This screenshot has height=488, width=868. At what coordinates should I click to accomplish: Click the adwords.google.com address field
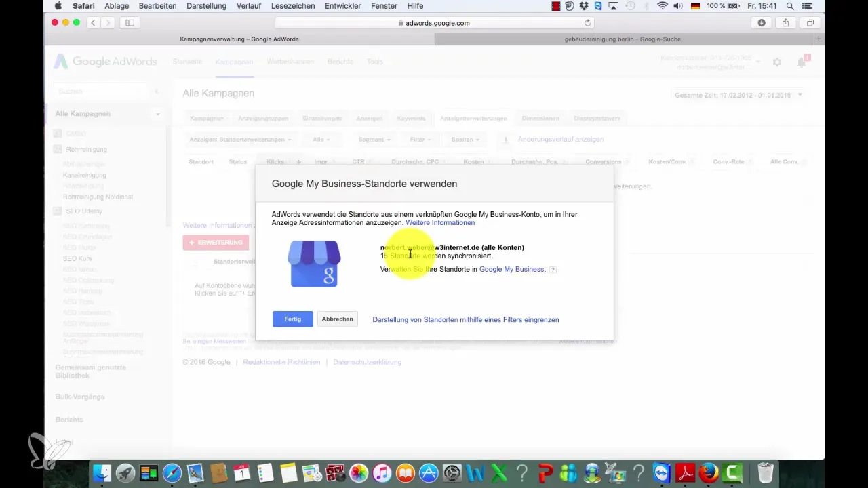[x=434, y=22]
